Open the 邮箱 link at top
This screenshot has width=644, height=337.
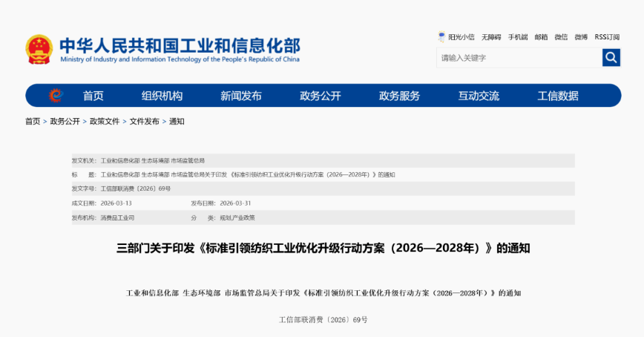[x=541, y=36]
